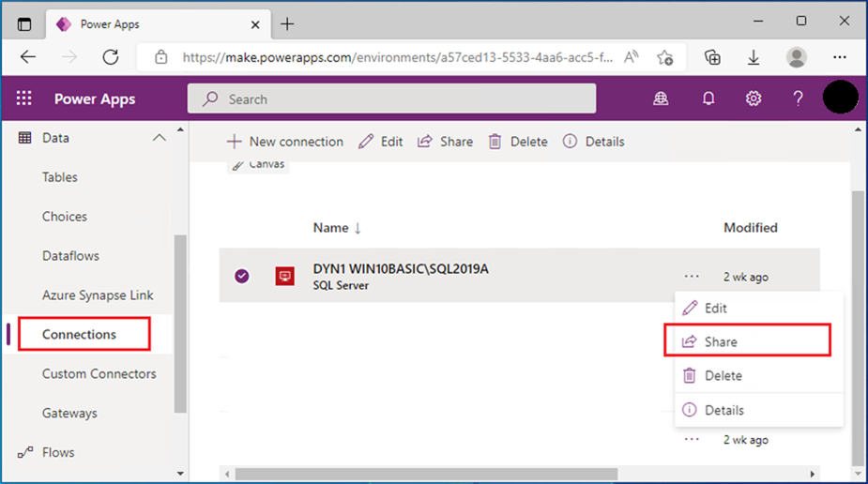
Task: Open notifications bell icon
Action: click(708, 98)
